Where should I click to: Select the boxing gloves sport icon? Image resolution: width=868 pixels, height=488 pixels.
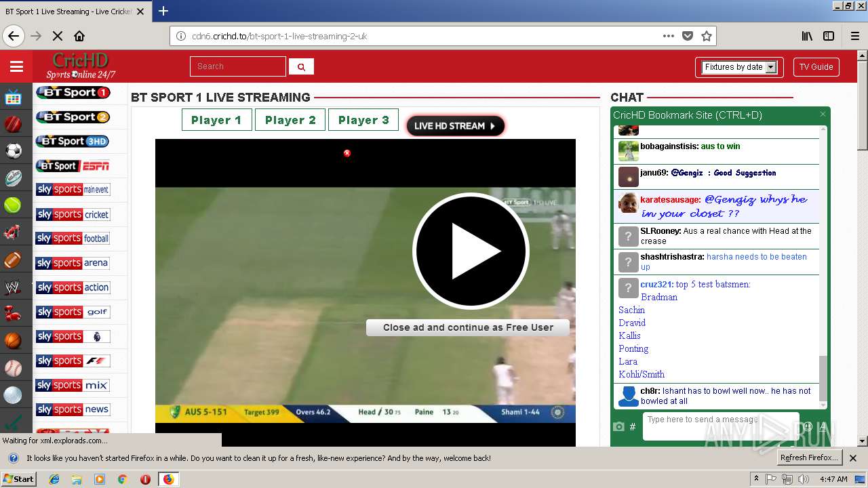coord(13,314)
